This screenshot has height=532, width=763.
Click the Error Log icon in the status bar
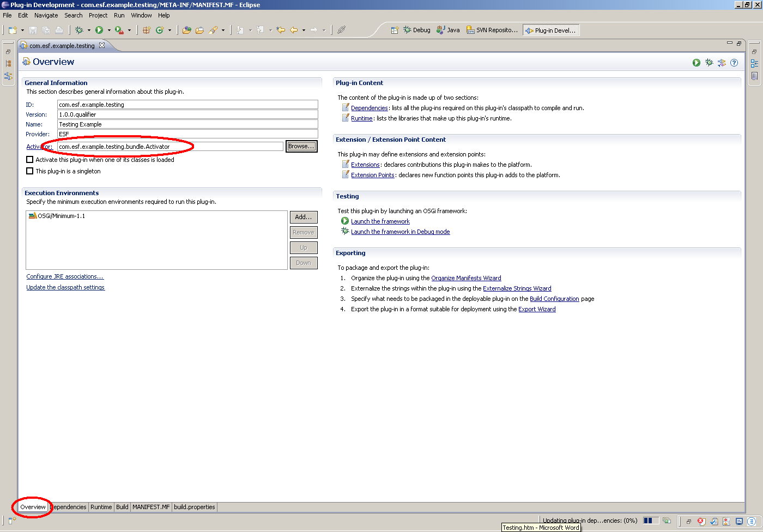click(701, 521)
